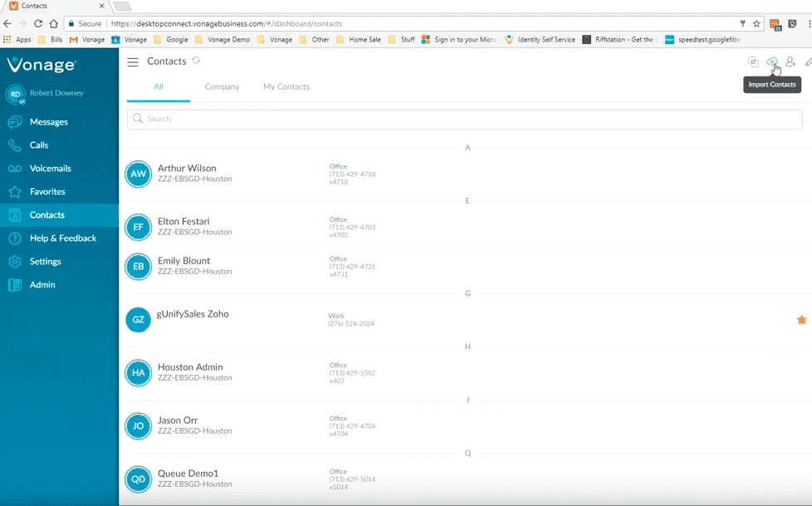
Task: Open Messages in the sidebar
Action: 48,122
